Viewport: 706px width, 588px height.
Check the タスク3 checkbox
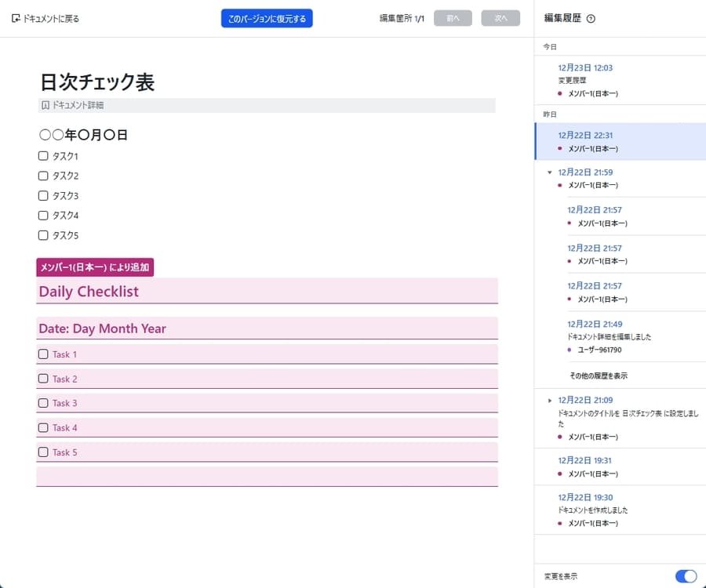click(42, 195)
